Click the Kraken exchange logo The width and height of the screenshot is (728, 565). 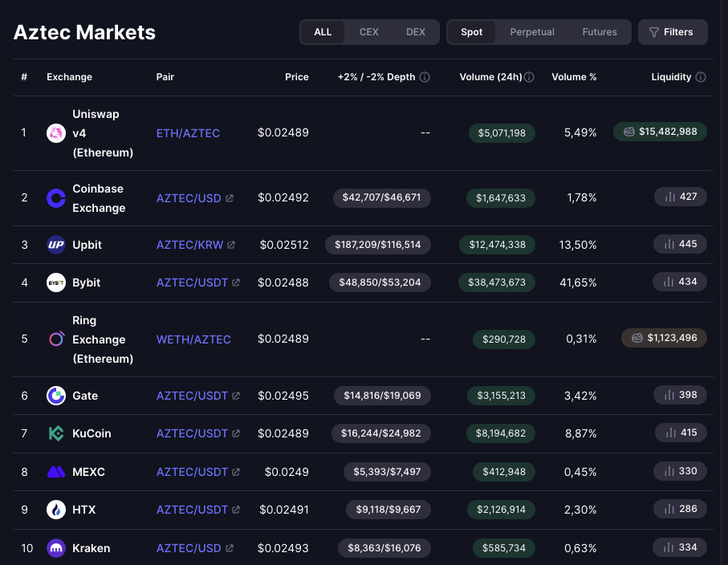[56, 548]
